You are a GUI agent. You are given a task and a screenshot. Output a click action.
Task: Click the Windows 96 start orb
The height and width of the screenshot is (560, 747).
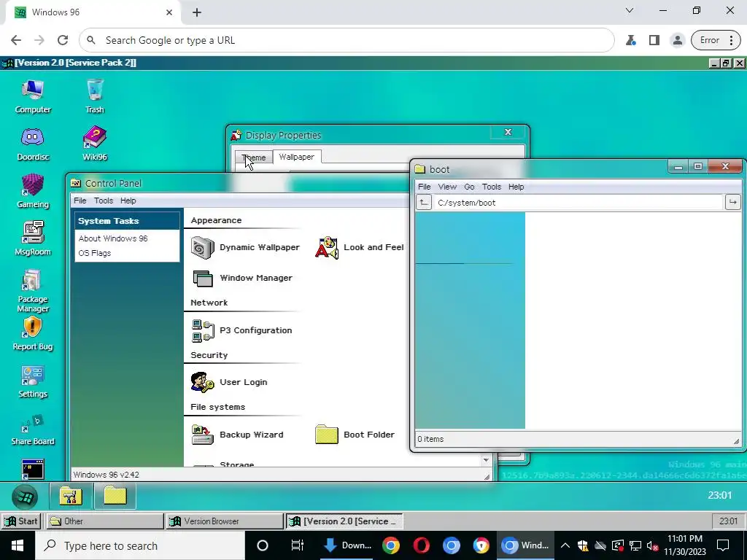(x=25, y=497)
